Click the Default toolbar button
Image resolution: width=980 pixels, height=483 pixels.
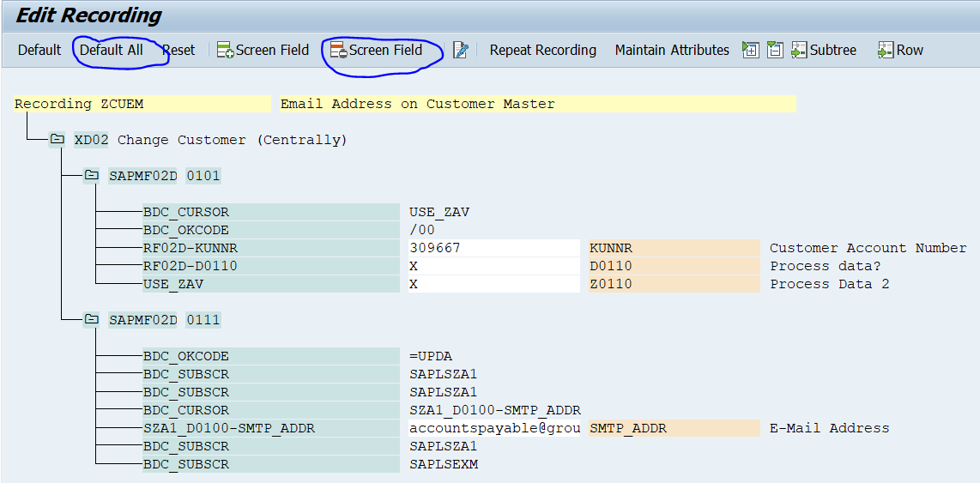pos(39,50)
